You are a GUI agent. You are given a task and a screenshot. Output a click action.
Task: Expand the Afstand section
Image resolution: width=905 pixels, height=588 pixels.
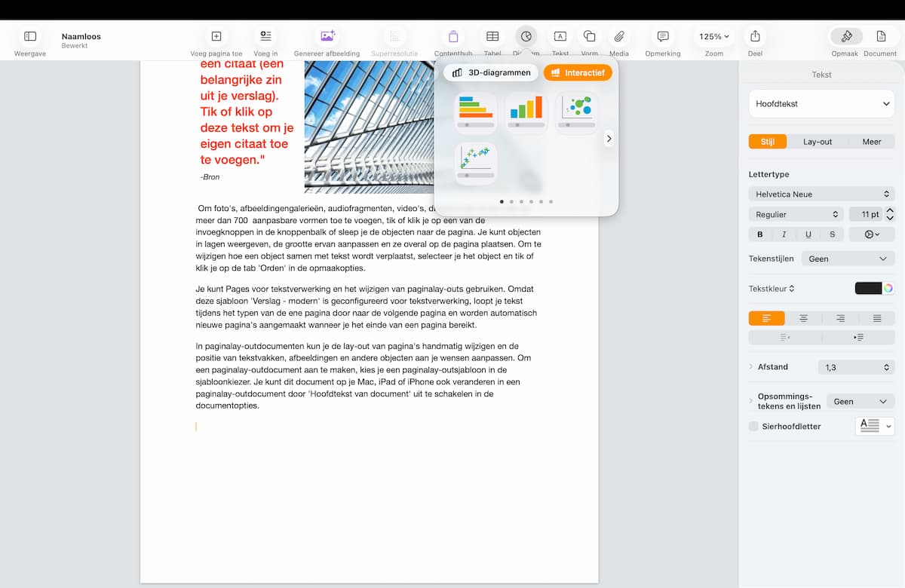(751, 367)
